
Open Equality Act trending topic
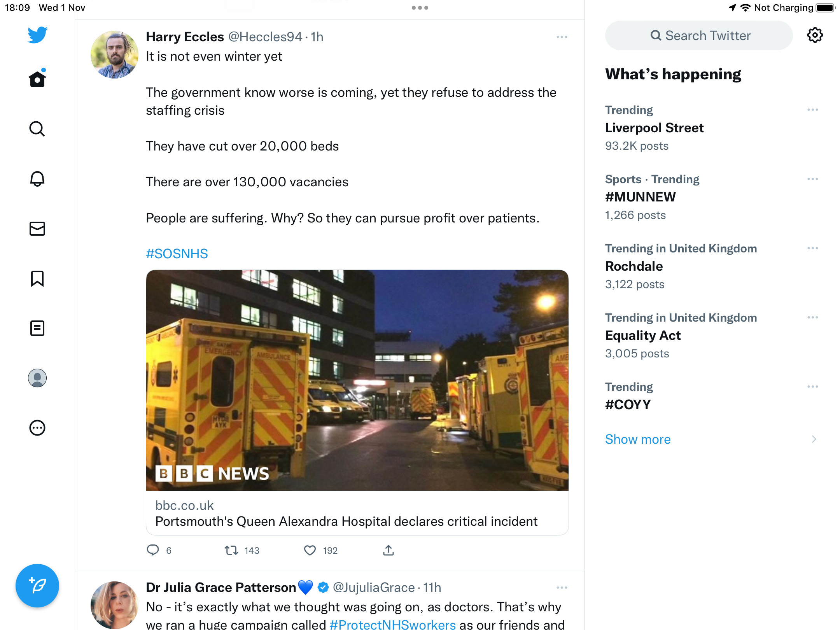643,335
